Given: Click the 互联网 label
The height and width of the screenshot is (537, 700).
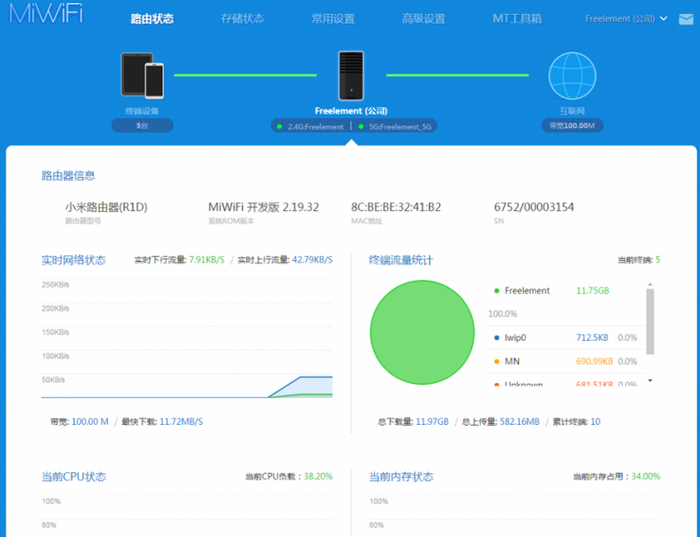Looking at the screenshot, I should point(572,111).
